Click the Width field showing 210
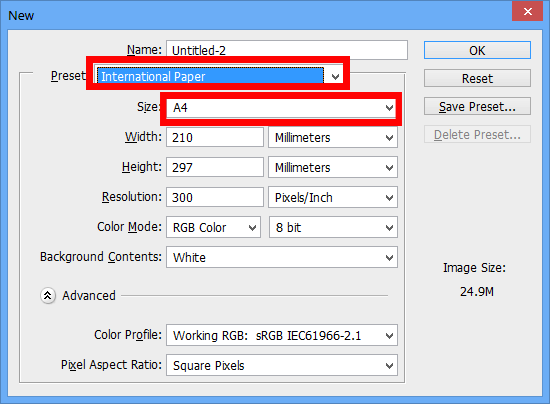Viewport: 550px width, 404px height. 215,137
